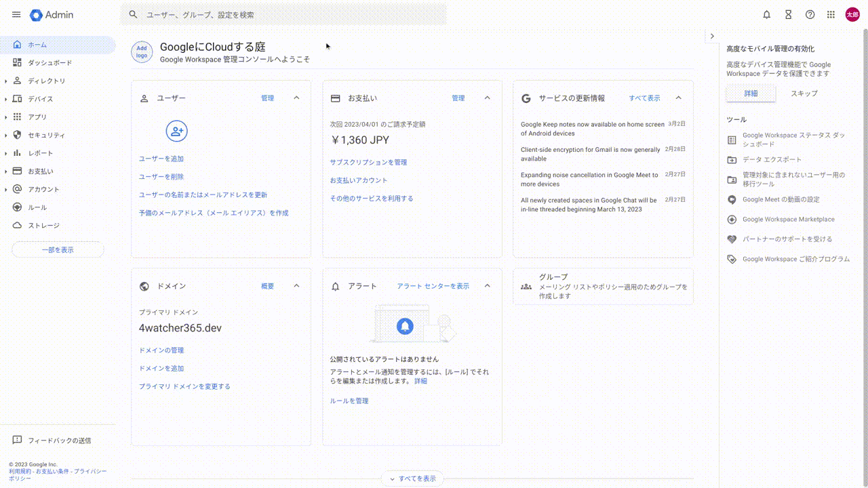Select ダッシュボード in the sidebar
868x488 pixels.
(x=50, y=63)
